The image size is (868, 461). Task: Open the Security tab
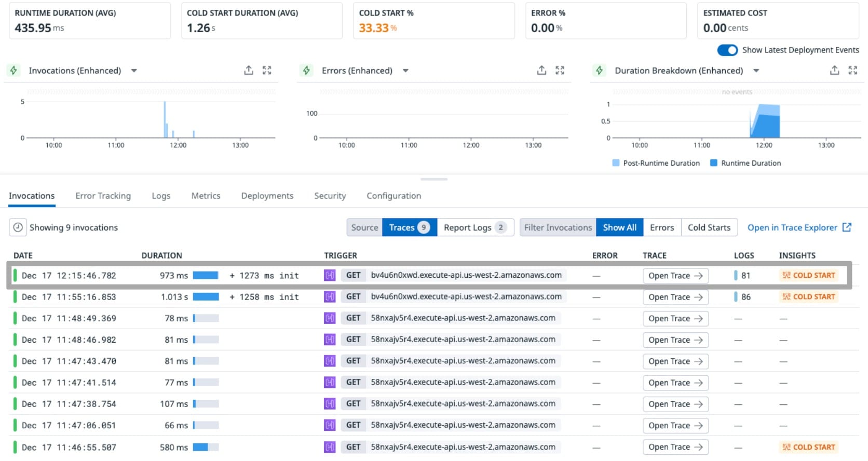click(330, 196)
